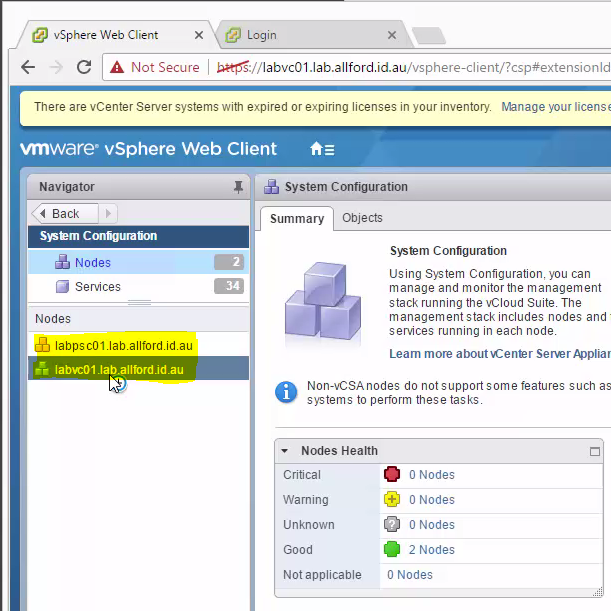Screen dimensions: 611x611
Task: Click the browser forward arrow
Action: pyautogui.click(x=56, y=67)
